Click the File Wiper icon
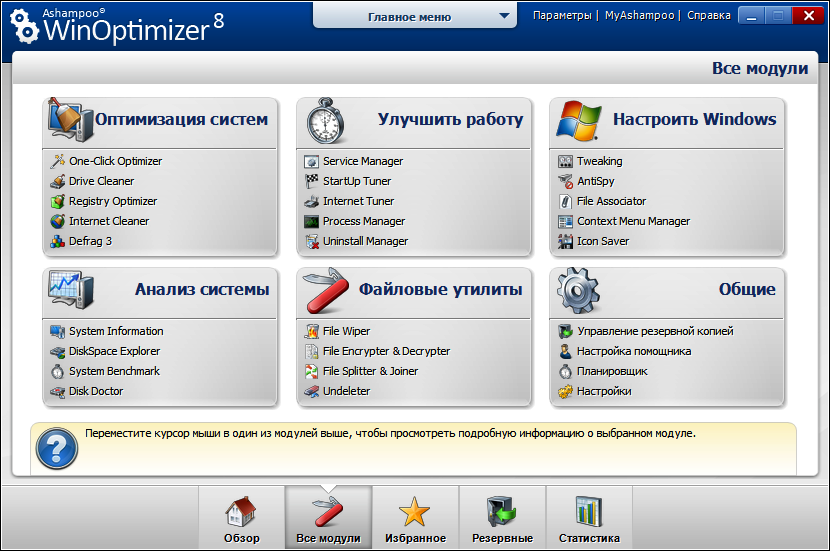 (312, 331)
